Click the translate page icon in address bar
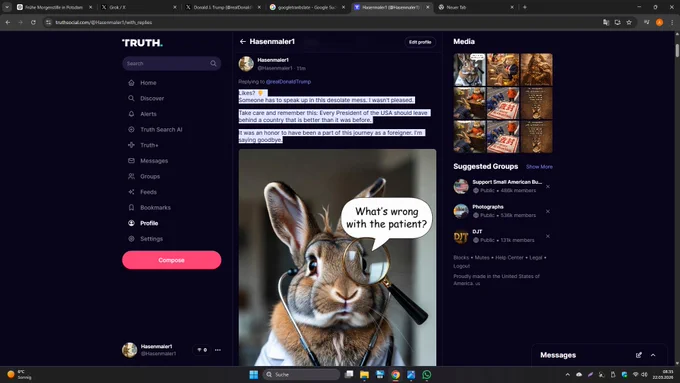680x383 pixels. [x=606, y=22]
